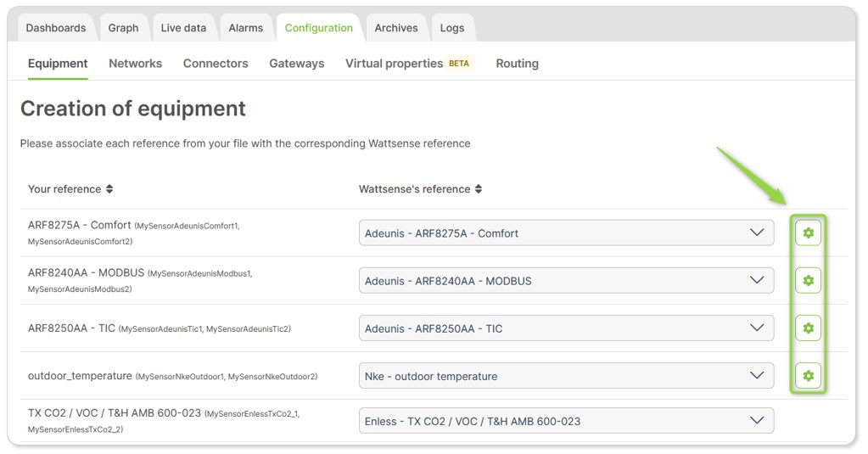The height and width of the screenshot is (454, 868).
Task: Click the 'outdoor_temperature' reference text
Action: coord(80,376)
